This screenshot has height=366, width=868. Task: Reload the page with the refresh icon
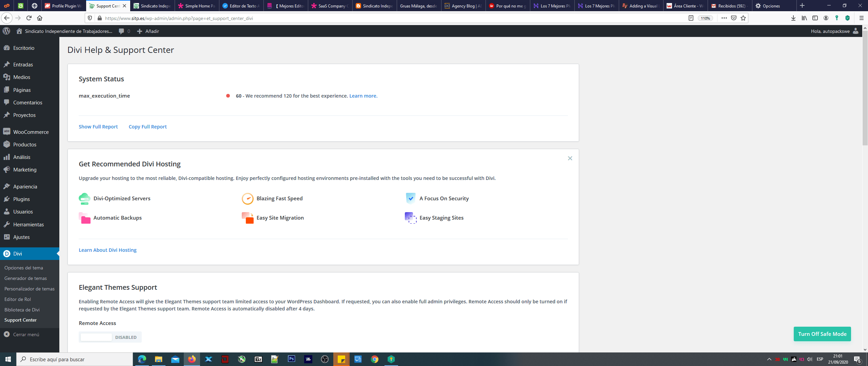[x=29, y=18]
